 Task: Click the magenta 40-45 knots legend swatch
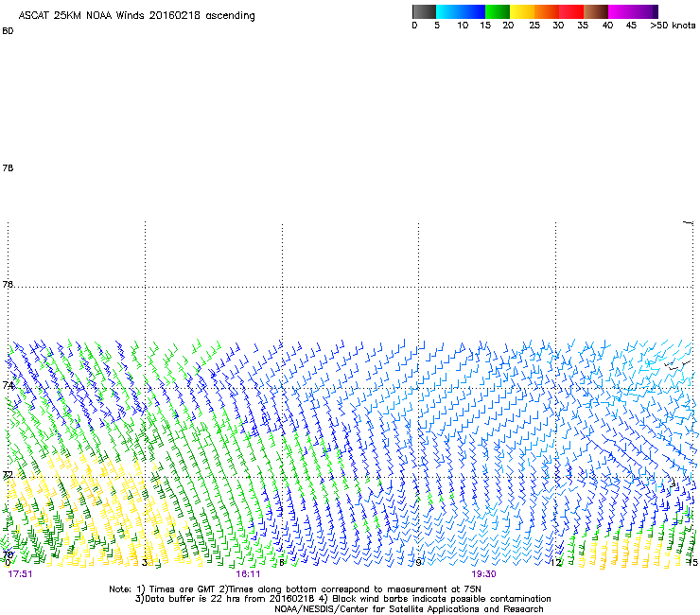click(621, 11)
